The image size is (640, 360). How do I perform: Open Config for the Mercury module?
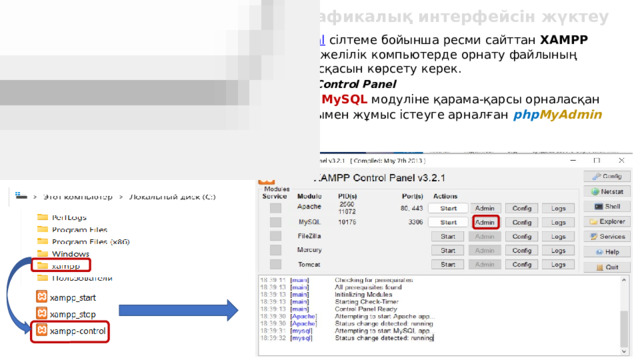(522, 250)
